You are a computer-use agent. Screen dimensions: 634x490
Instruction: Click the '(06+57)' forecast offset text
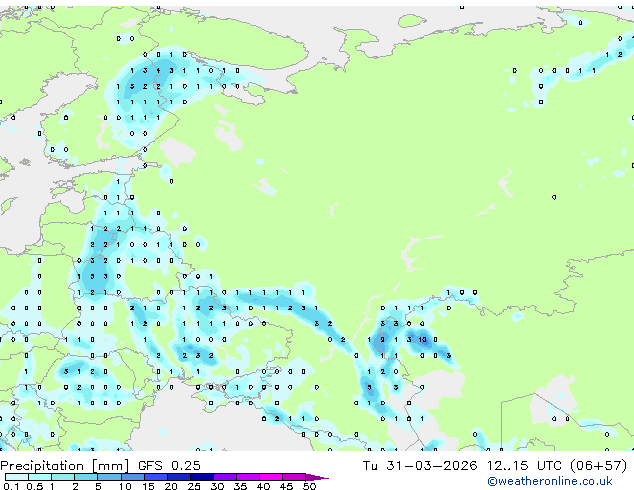pyautogui.click(x=598, y=466)
